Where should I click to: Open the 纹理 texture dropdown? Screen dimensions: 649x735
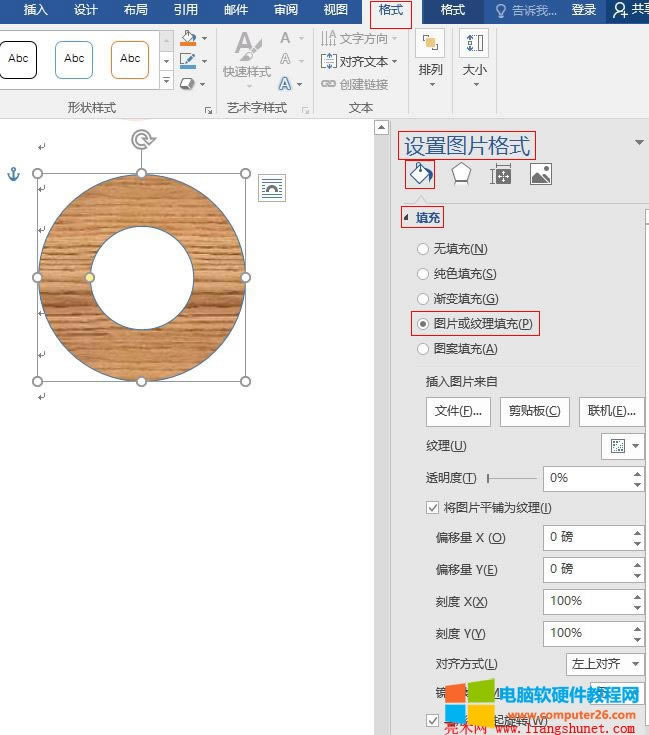pos(623,446)
